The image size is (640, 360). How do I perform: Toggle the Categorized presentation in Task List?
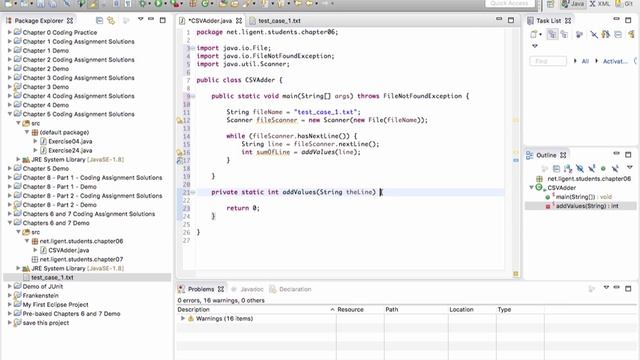[x=552, y=35]
